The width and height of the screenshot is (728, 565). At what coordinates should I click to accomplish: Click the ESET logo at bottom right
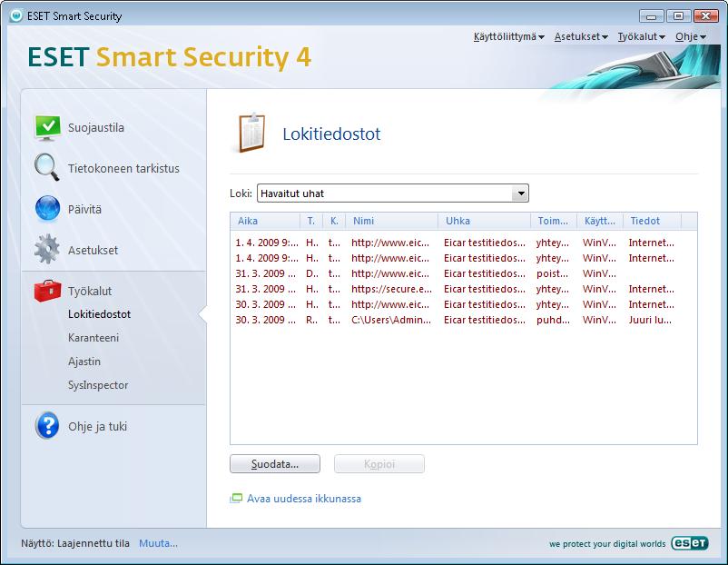[x=690, y=542]
